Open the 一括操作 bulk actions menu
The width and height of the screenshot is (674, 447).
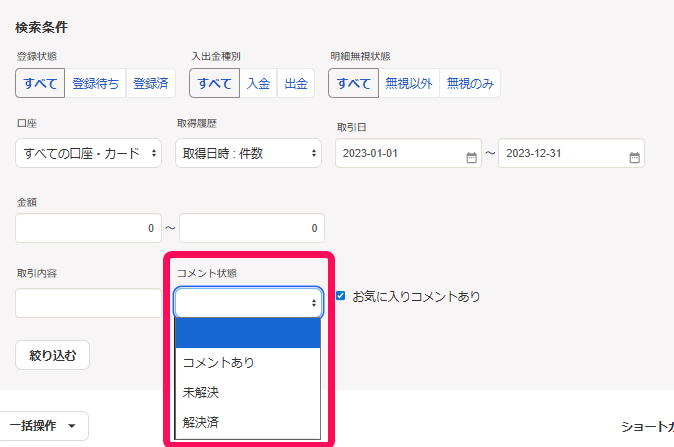pos(43,426)
